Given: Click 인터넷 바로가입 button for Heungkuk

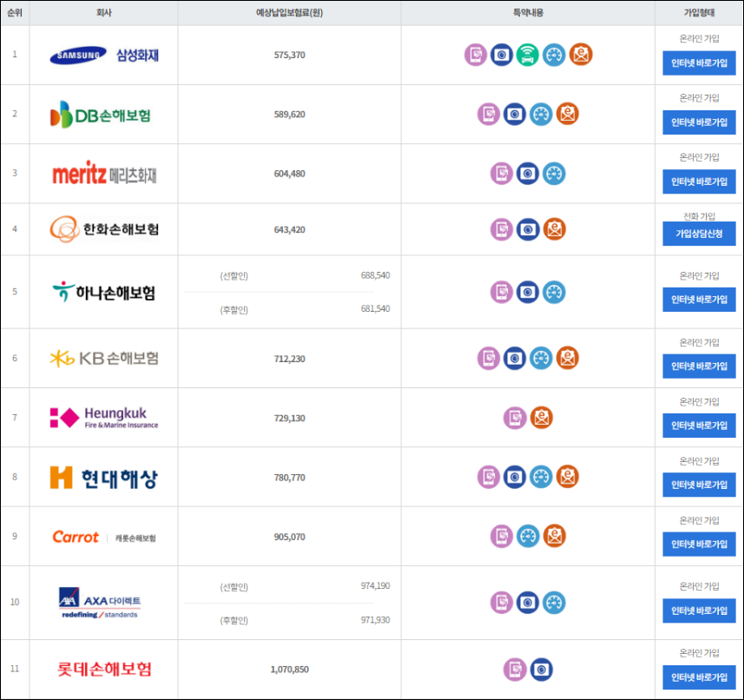Looking at the screenshot, I should pyautogui.click(x=699, y=426).
